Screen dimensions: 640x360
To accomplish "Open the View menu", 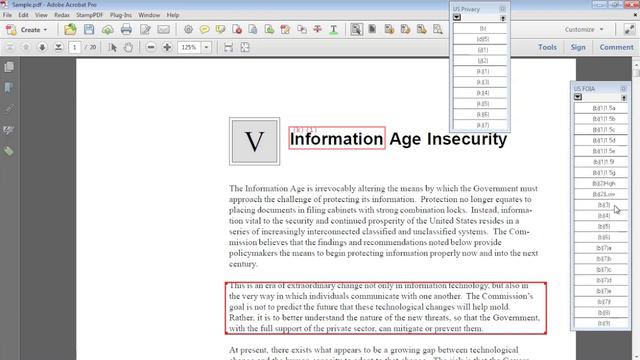I will [x=41, y=15].
